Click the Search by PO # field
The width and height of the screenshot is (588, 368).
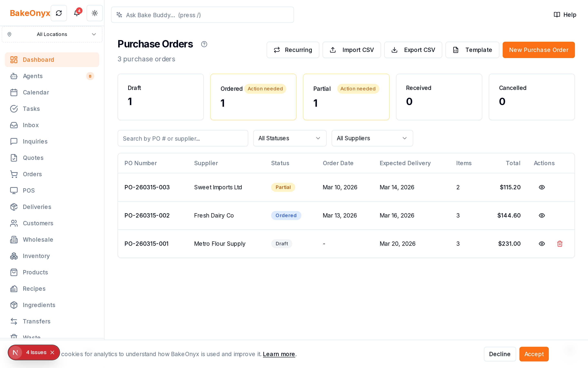pyautogui.click(x=183, y=138)
